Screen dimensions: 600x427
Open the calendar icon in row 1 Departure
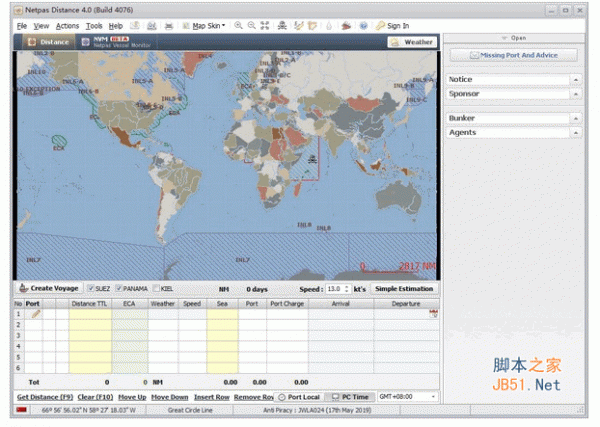tap(433, 314)
